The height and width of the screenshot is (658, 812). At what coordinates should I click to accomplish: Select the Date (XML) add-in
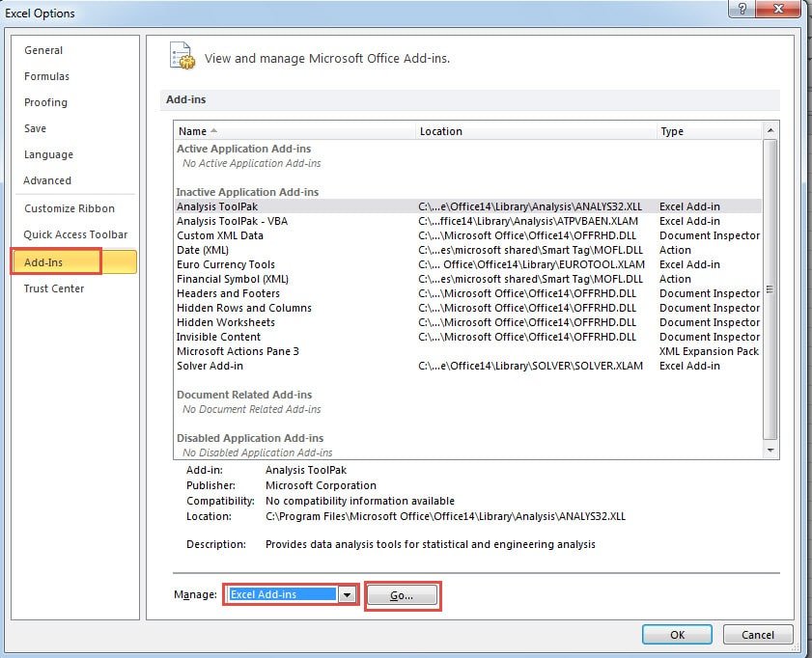click(468, 250)
